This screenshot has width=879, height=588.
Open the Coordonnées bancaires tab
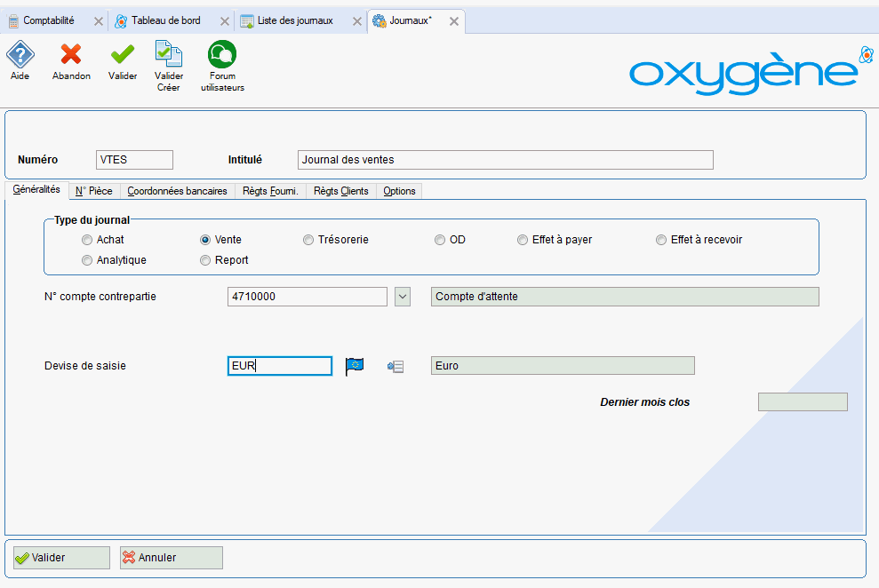coord(177,191)
